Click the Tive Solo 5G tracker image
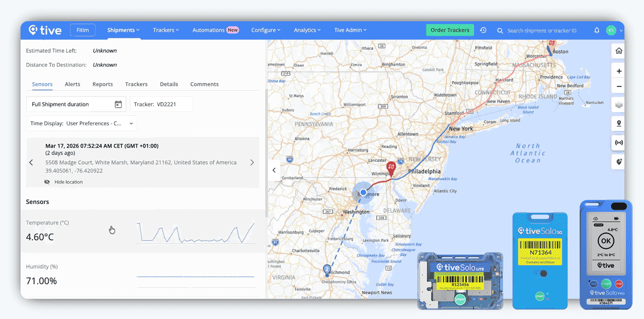Viewport: 644px width, 319px height. (540, 261)
